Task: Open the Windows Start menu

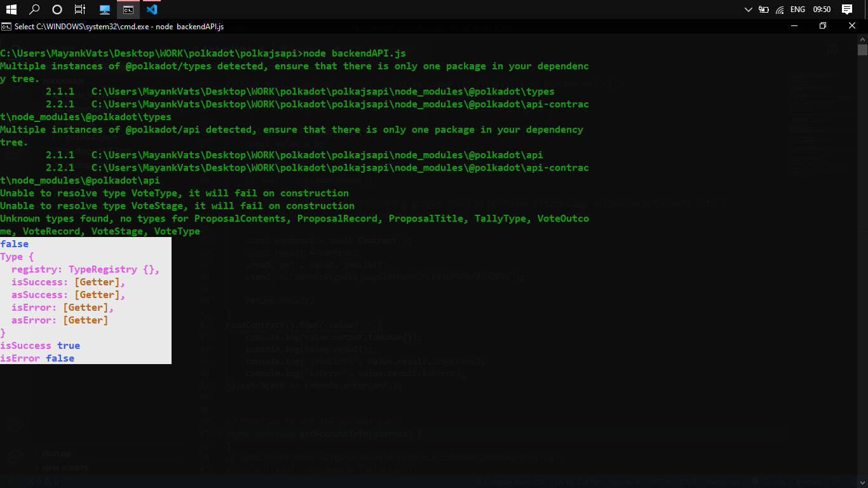Action: pyautogui.click(x=11, y=10)
